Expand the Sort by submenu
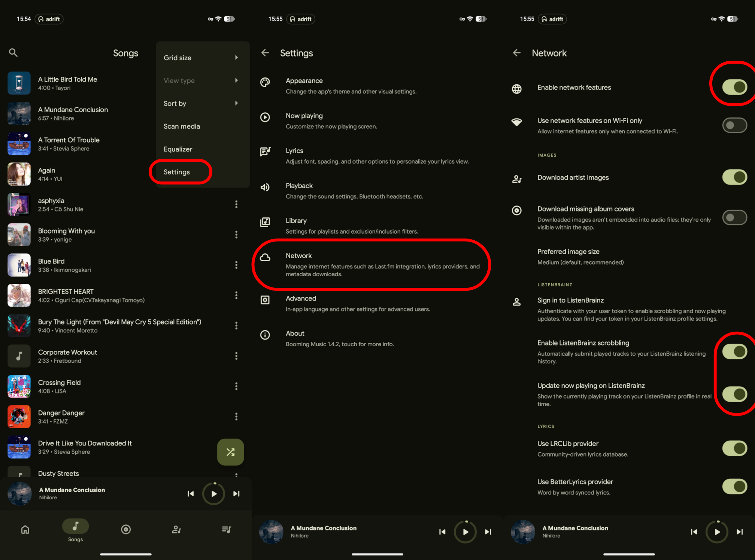Viewport: 755px width, 560px height. [203, 103]
